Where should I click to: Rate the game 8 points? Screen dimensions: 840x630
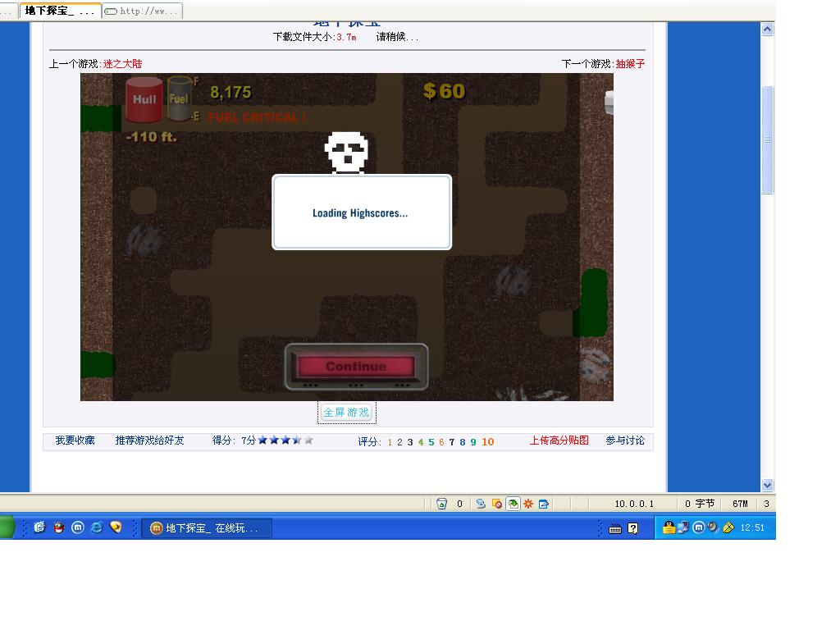point(463,442)
